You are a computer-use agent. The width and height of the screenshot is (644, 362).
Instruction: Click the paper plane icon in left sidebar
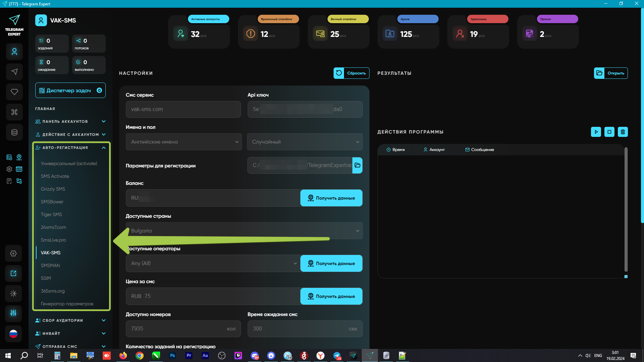[14, 72]
